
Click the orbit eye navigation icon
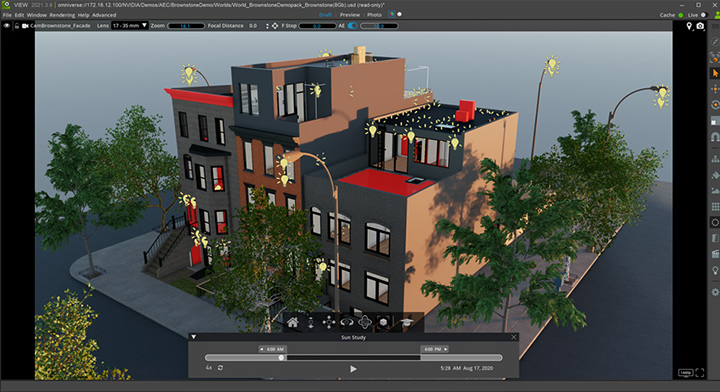(347, 322)
